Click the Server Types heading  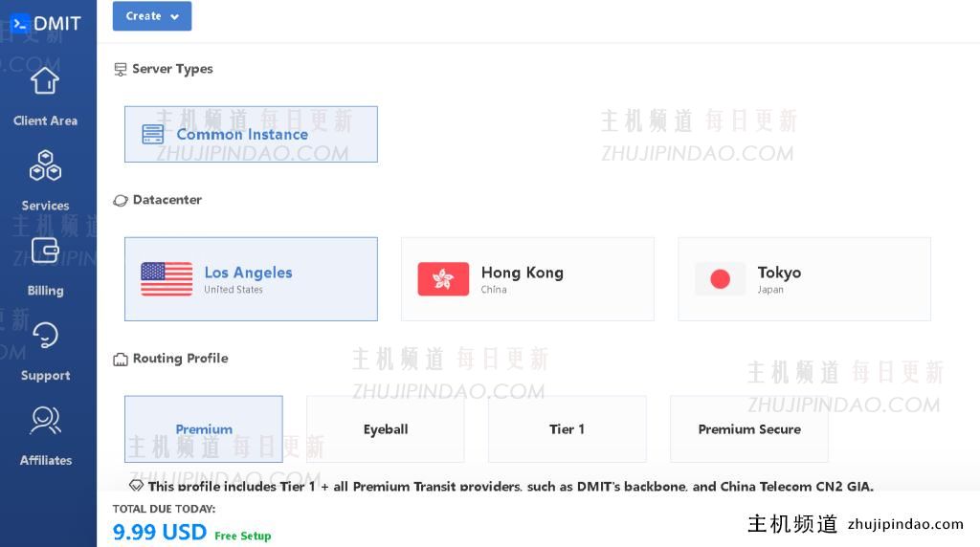(172, 69)
